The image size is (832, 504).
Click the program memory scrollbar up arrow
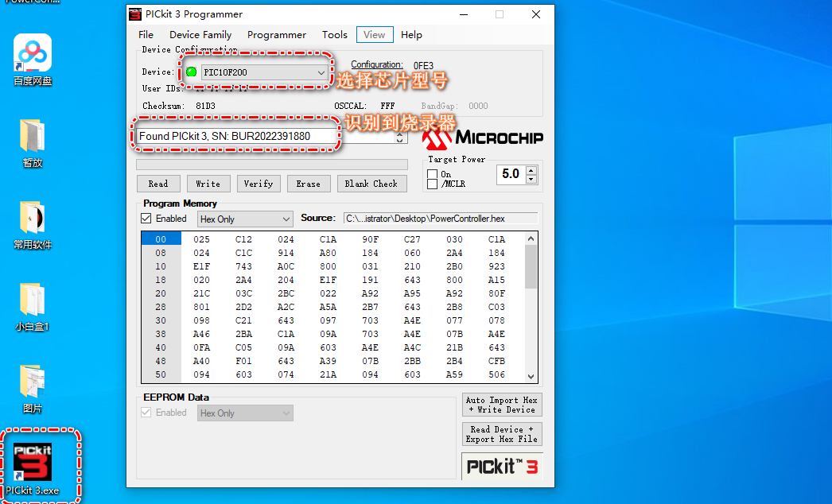[x=531, y=238]
